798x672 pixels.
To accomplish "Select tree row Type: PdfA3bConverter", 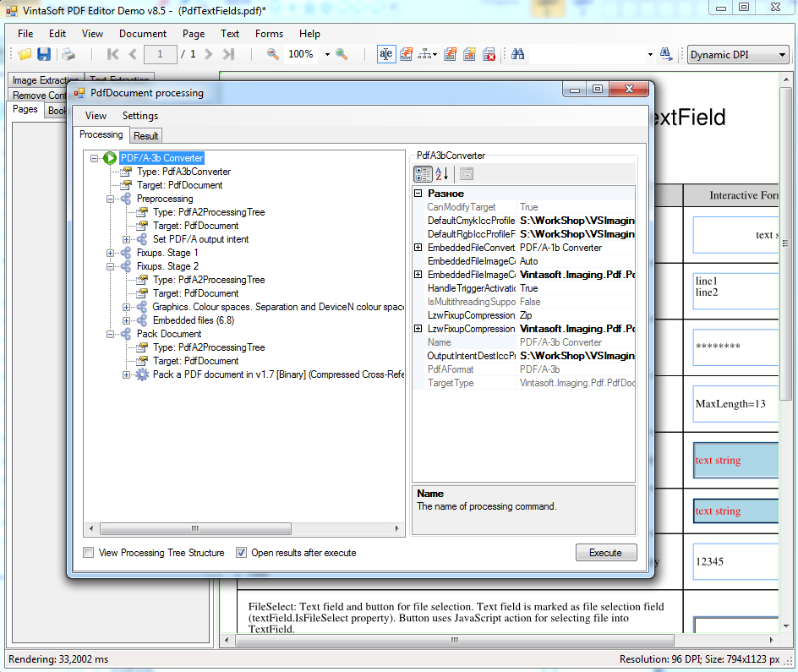I will pyautogui.click(x=183, y=172).
